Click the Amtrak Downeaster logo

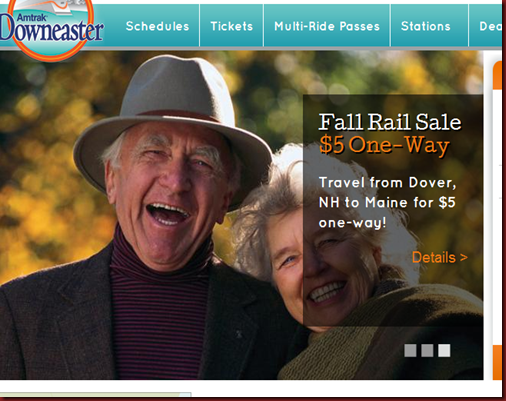(51, 28)
